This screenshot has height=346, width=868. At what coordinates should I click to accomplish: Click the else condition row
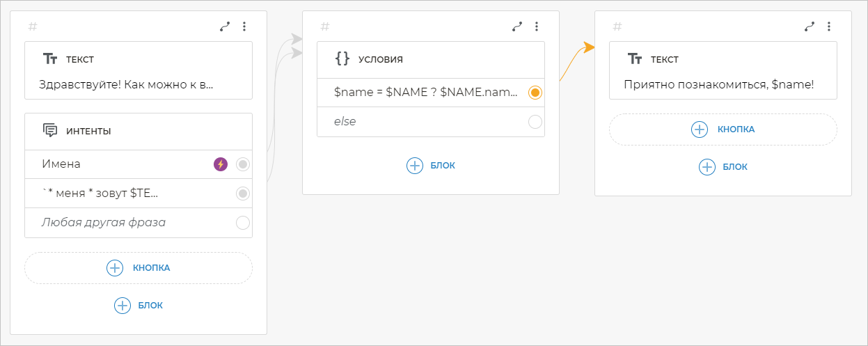418,122
